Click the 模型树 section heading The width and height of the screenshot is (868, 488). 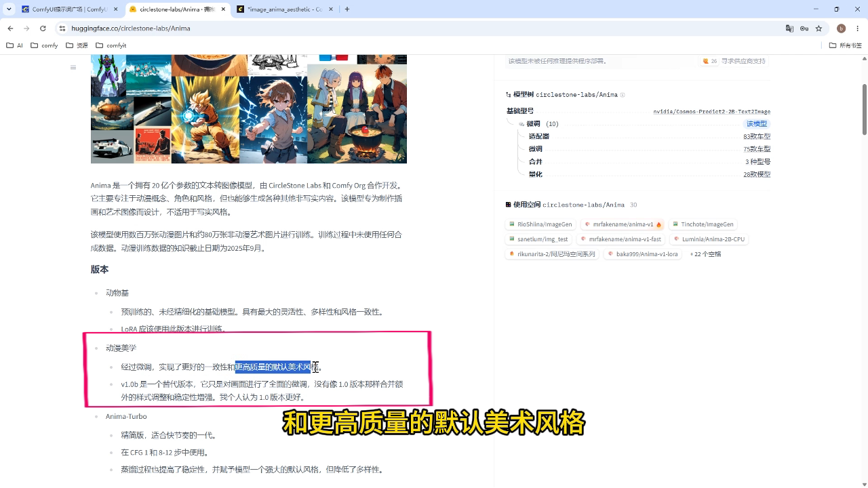[x=523, y=95]
